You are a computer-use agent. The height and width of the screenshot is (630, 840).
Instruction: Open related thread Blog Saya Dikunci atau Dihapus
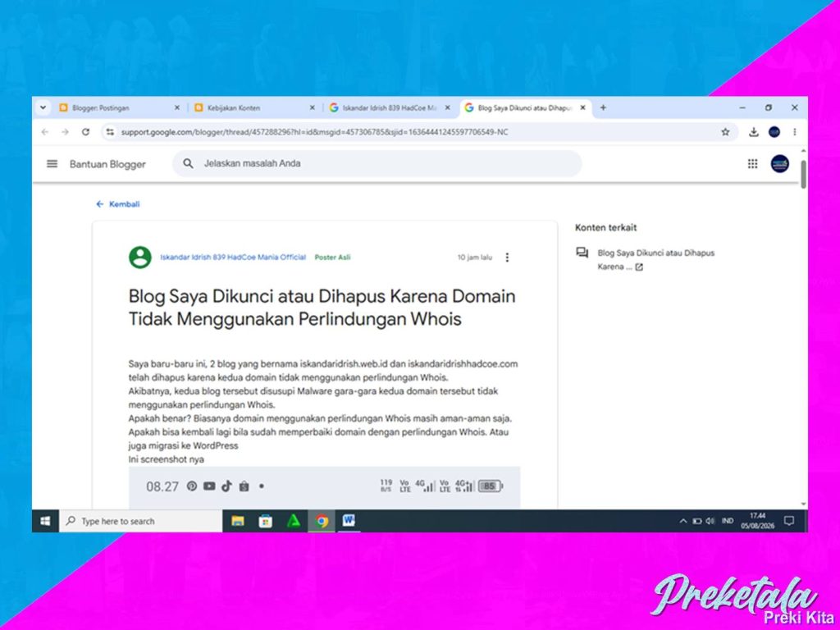(x=655, y=260)
